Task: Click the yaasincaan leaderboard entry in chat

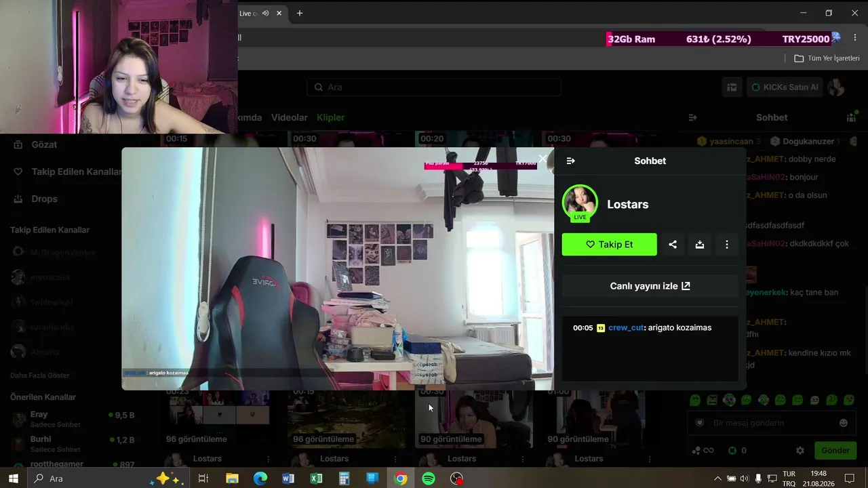Action: pyautogui.click(x=729, y=142)
